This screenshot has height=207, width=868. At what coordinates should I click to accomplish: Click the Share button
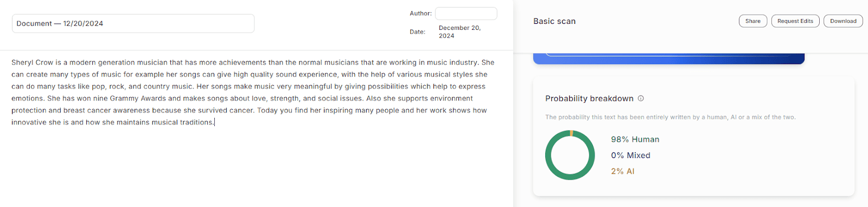[x=753, y=21]
